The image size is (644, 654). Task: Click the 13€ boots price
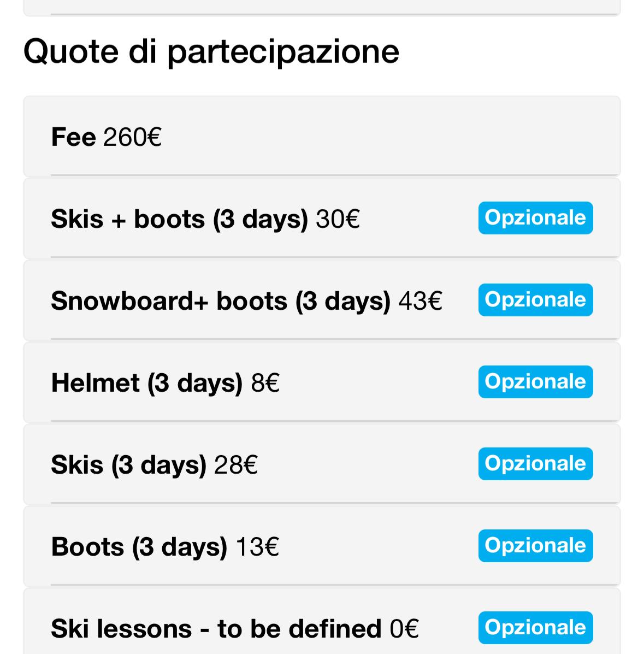tap(257, 546)
